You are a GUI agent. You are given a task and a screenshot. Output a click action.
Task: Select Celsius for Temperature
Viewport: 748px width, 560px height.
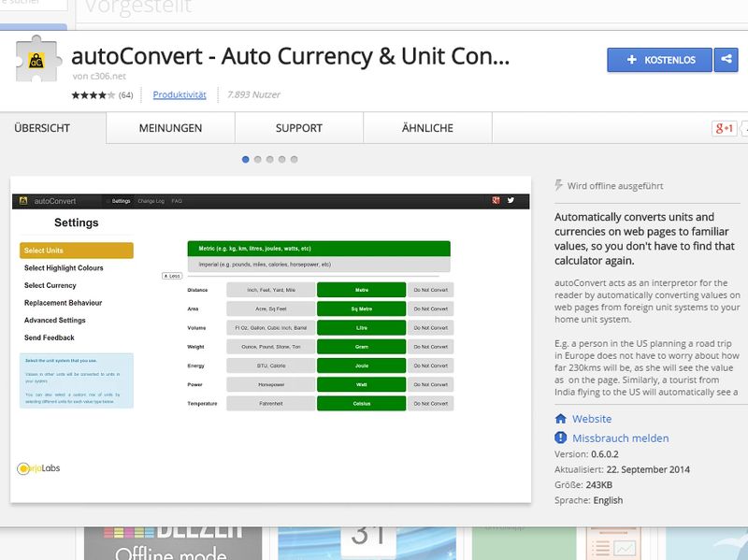click(361, 404)
